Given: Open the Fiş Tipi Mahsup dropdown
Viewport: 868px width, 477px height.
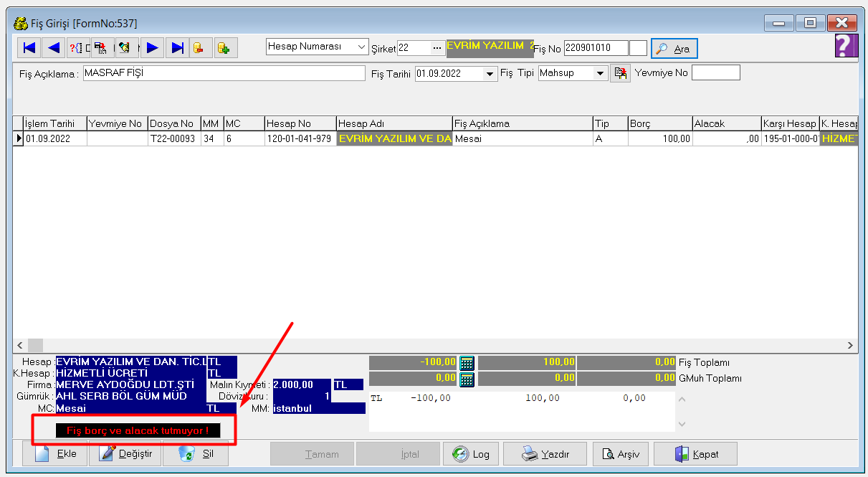Looking at the screenshot, I should coord(600,73).
